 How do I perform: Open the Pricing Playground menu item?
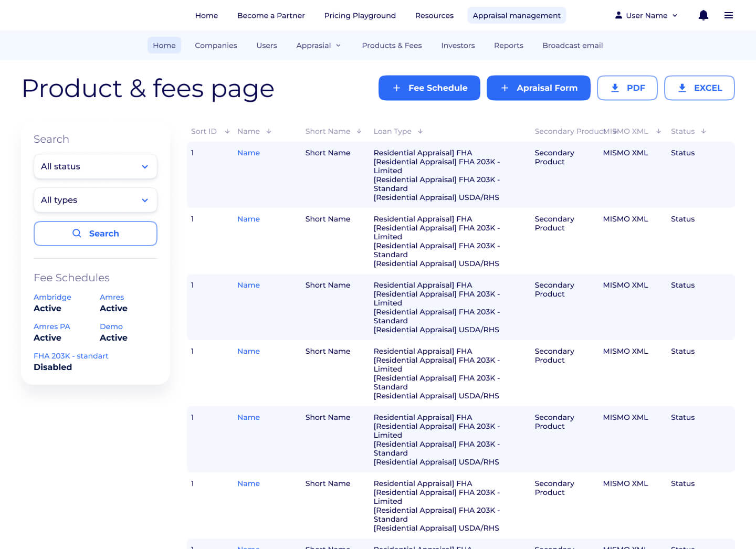[x=360, y=15]
